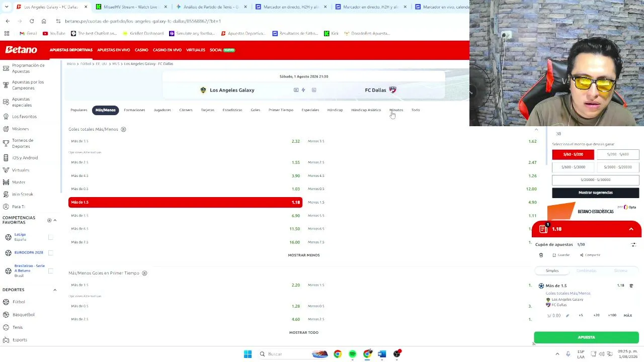Go to the browser home page icon

coord(44,21)
